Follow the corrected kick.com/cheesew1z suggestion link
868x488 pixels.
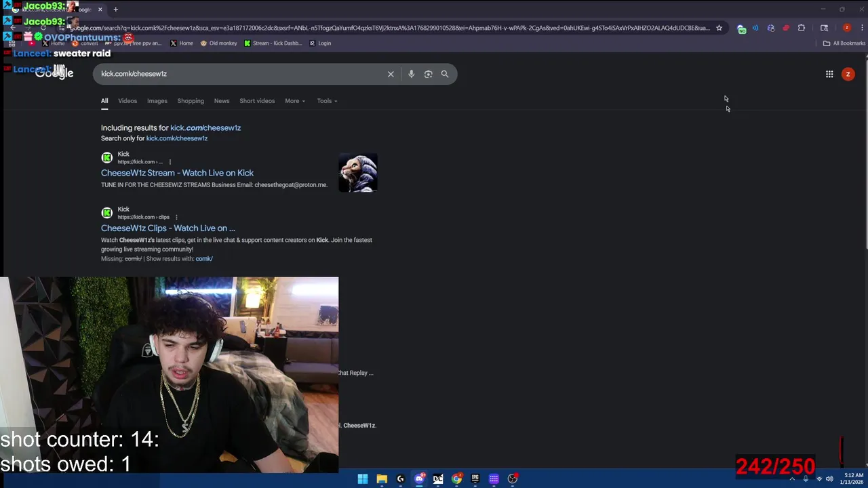(205, 127)
